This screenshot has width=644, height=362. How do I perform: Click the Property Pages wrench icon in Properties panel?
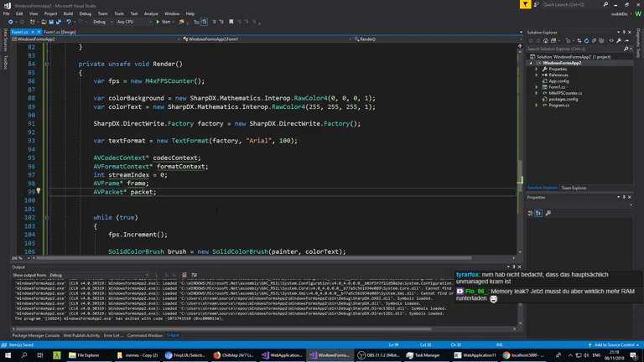(548, 213)
